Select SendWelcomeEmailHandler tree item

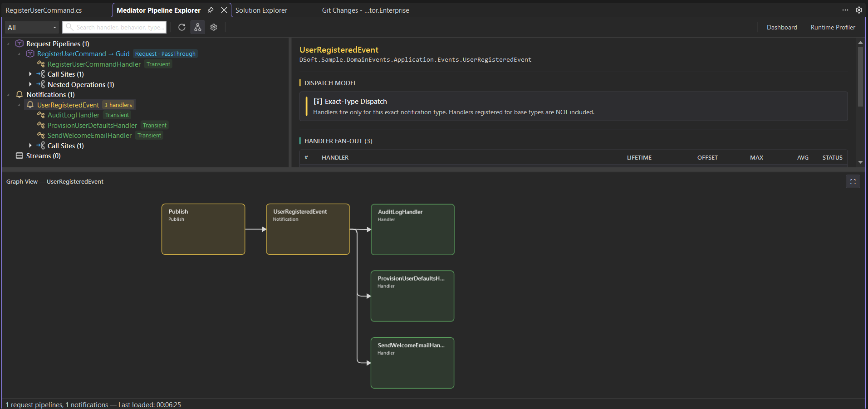(89, 136)
